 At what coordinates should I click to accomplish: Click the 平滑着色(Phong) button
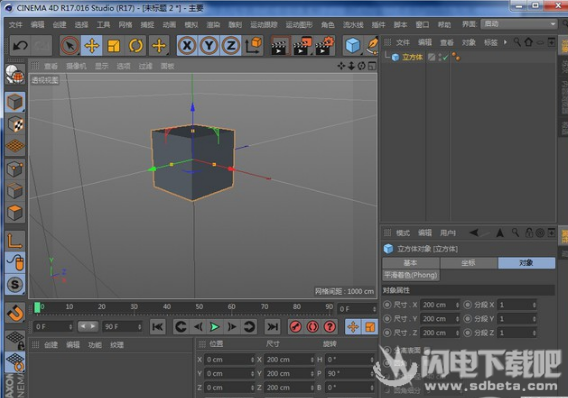(x=411, y=275)
